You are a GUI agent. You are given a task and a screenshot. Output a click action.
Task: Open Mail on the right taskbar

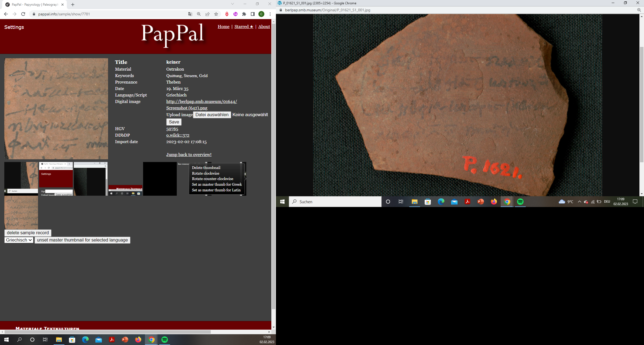click(454, 202)
